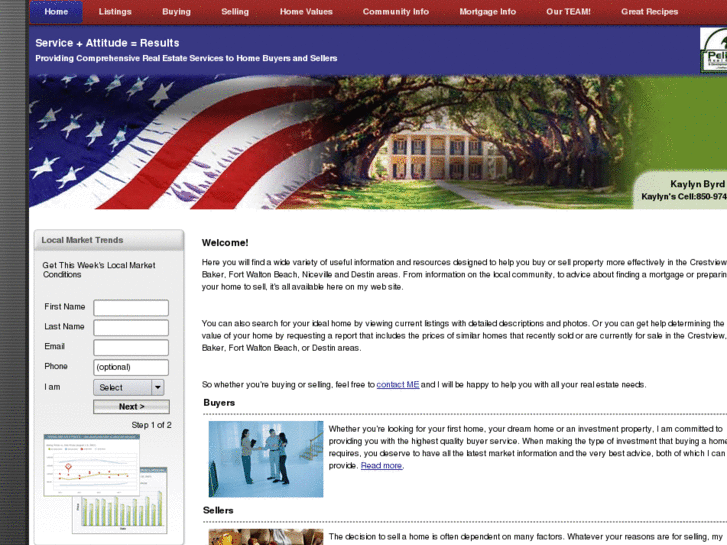Click the First Name input field
The width and height of the screenshot is (727, 545).
click(x=131, y=308)
